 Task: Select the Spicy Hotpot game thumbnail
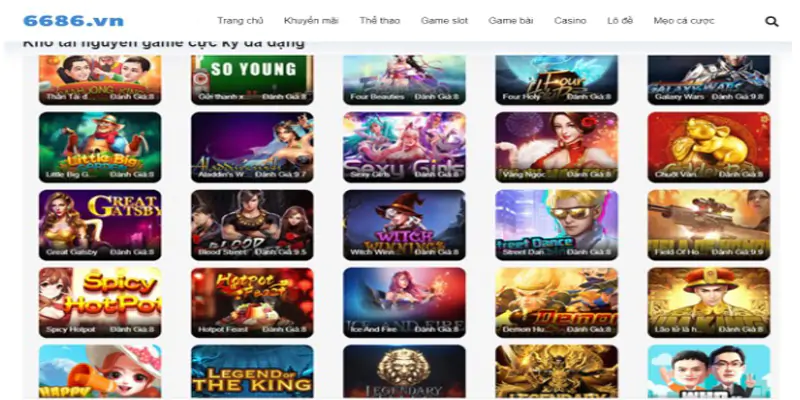(x=100, y=302)
